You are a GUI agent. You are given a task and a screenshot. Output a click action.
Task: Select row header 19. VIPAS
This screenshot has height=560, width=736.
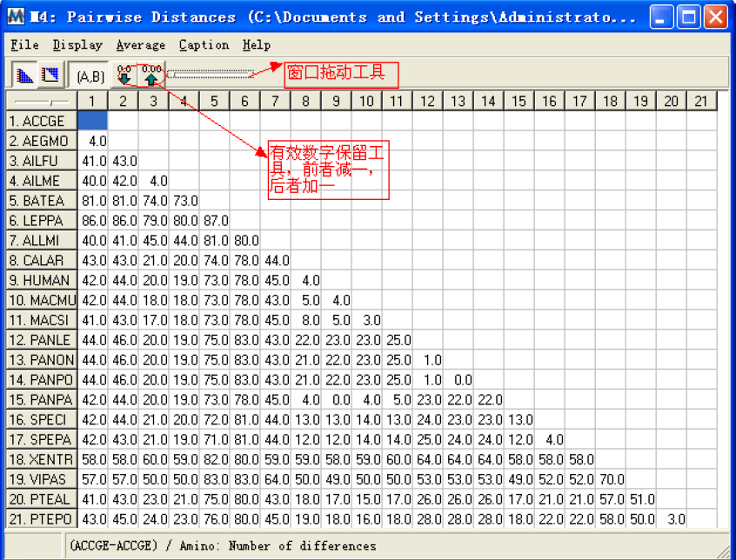(x=41, y=480)
